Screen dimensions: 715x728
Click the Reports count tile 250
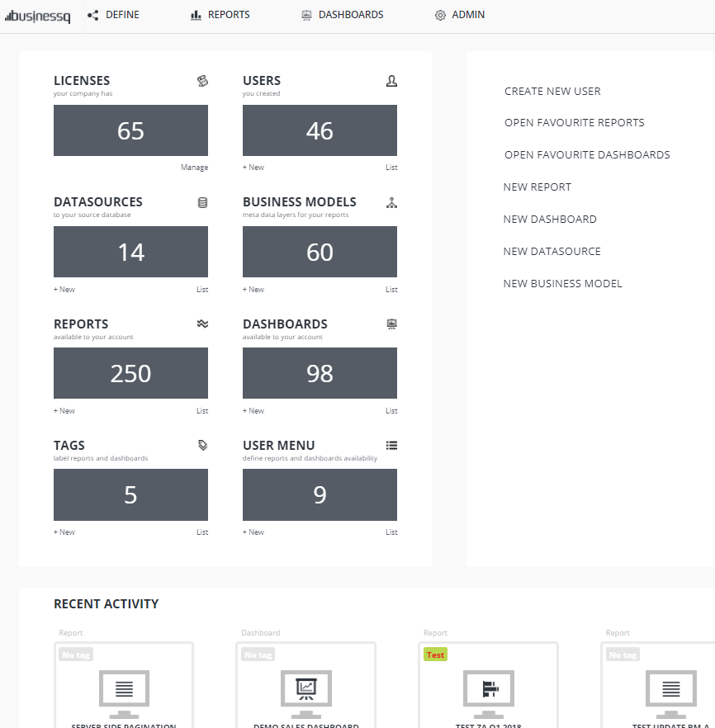[x=131, y=373]
